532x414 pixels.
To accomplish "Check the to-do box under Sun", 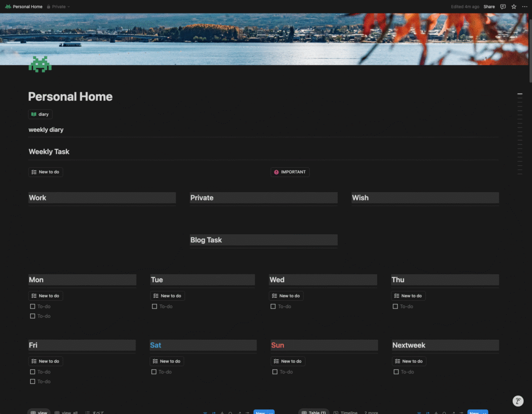I will click(x=275, y=372).
